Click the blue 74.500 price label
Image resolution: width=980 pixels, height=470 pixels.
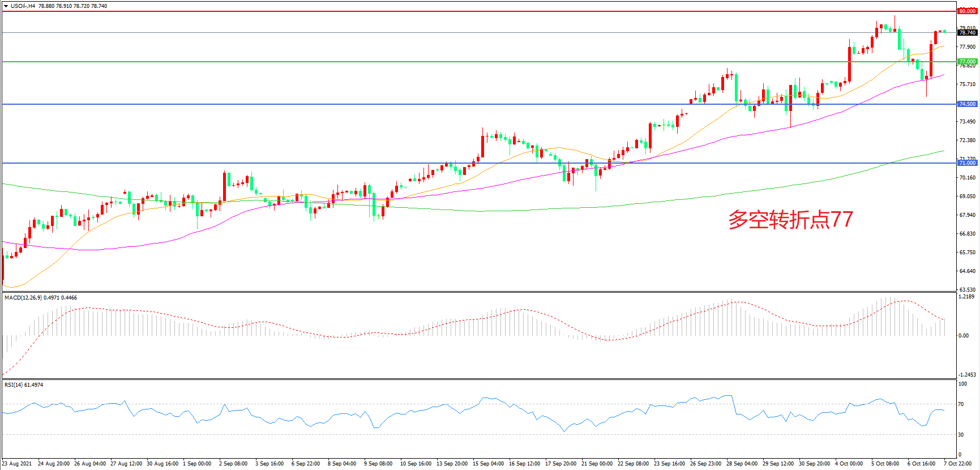pyautogui.click(x=967, y=104)
